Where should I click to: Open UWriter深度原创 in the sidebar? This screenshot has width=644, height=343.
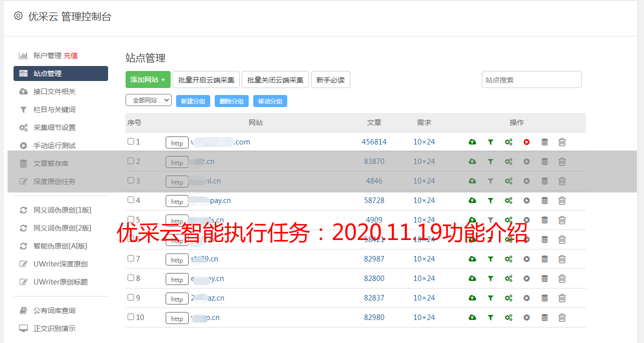coord(61,264)
